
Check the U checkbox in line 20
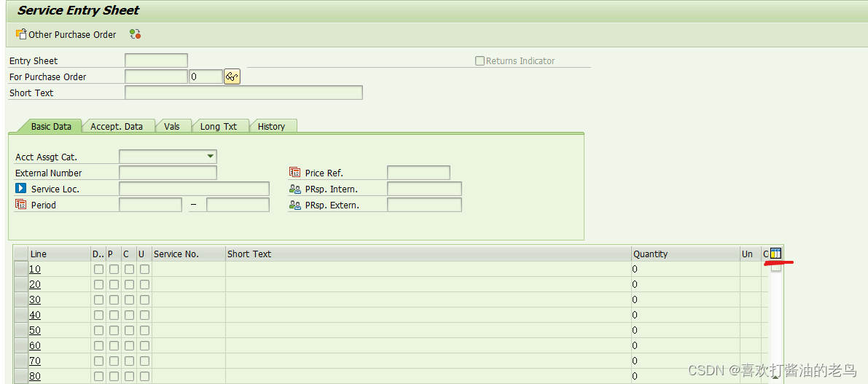click(x=144, y=284)
